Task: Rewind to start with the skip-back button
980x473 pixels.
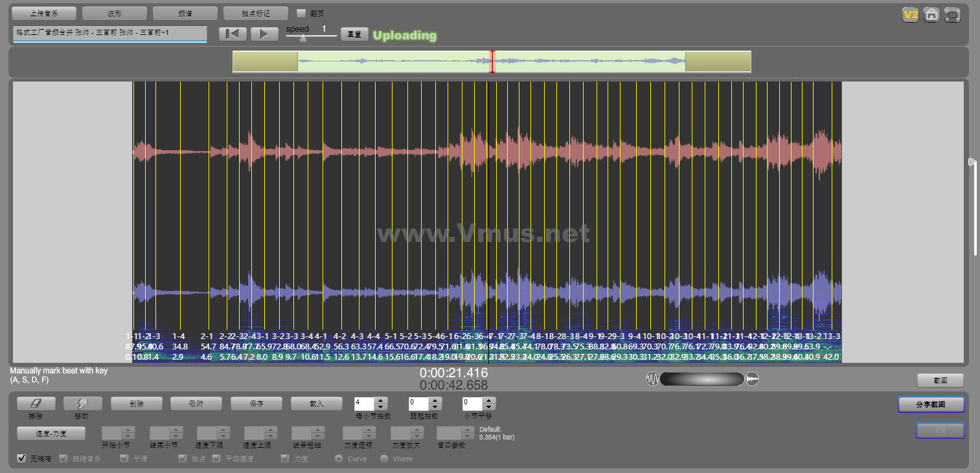Action: pyautogui.click(x=233, y=34)
